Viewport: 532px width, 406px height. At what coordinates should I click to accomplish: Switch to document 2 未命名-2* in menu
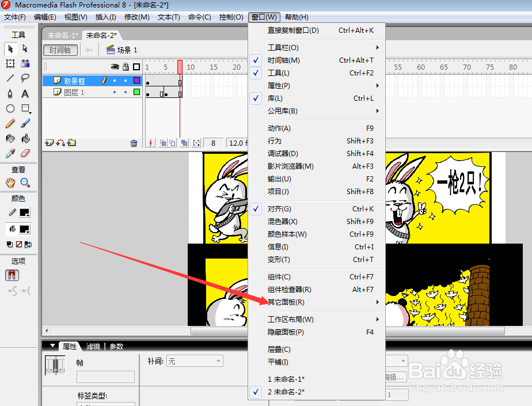click(x=317, y=392)
